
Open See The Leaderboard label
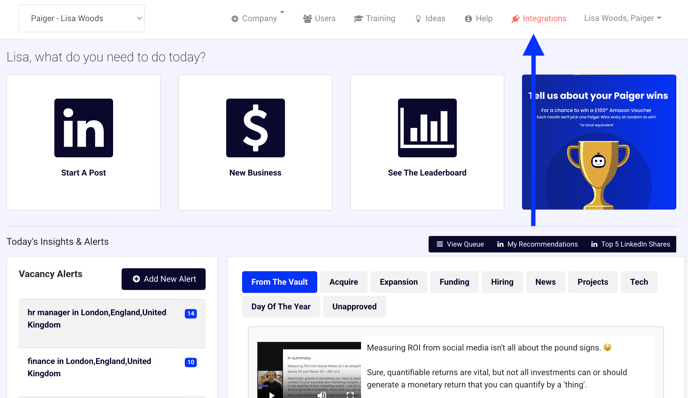tap(427, 173)
